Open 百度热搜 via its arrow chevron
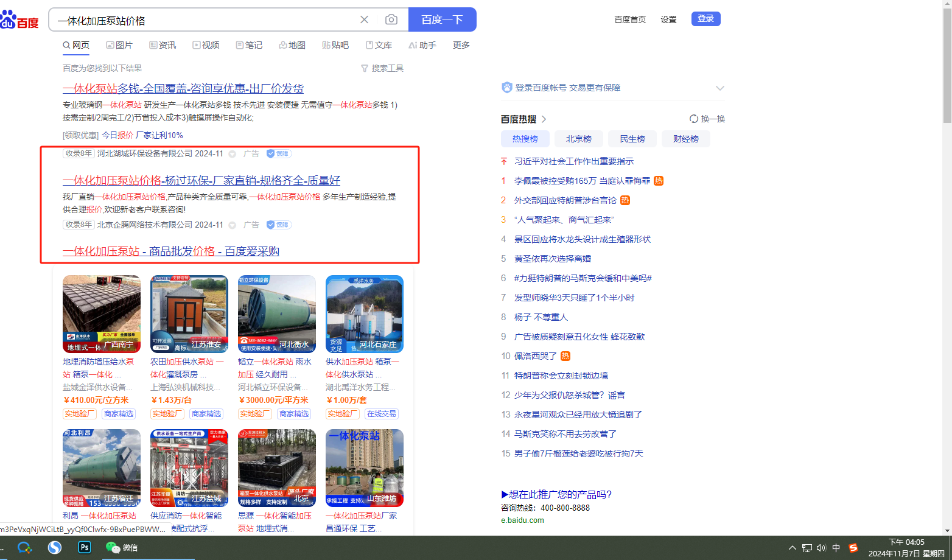 [544, 119]
